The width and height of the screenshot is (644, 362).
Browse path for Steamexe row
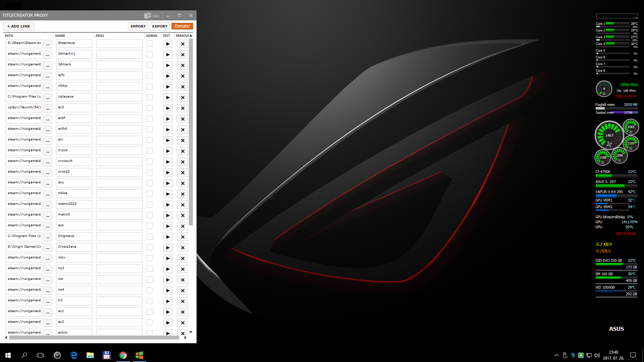pos(48,44)
